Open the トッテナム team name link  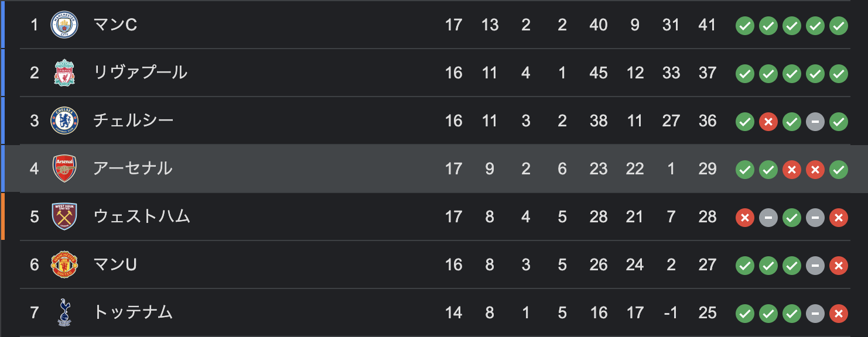coord(133,312)
